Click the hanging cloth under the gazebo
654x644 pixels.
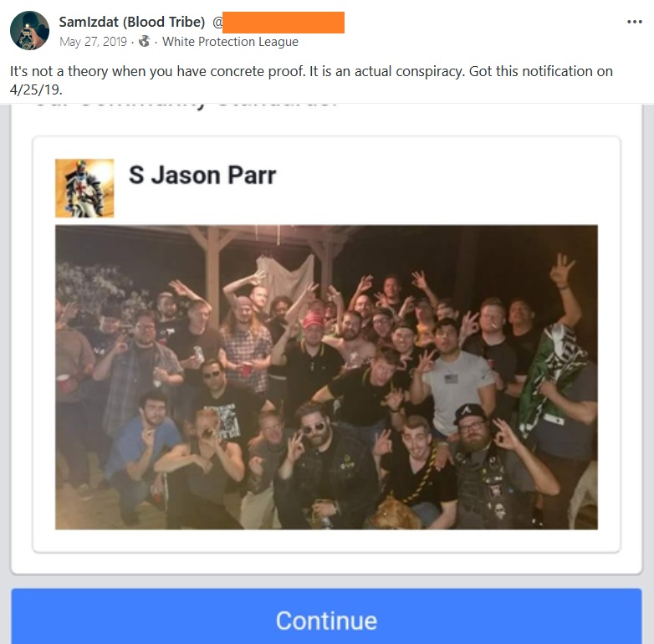(285, 275)
